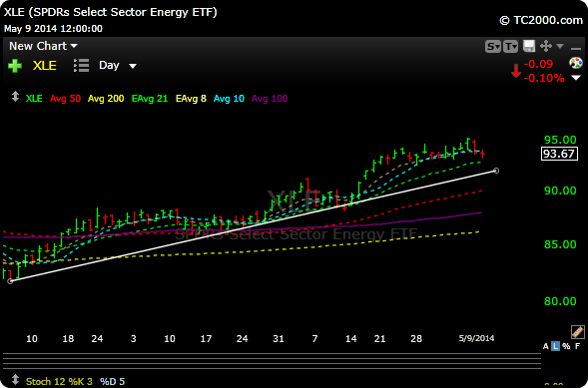Screen dimensions: 588x388
Task: Select the Avg 10 legend label
Action: click(x=229, y=99)
